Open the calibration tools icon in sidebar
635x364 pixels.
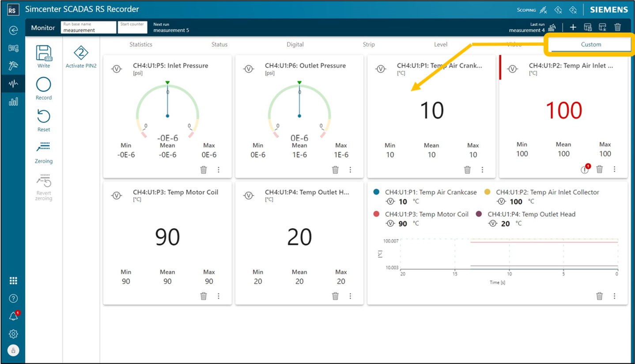pyautogui.click(x=13, y=66)
